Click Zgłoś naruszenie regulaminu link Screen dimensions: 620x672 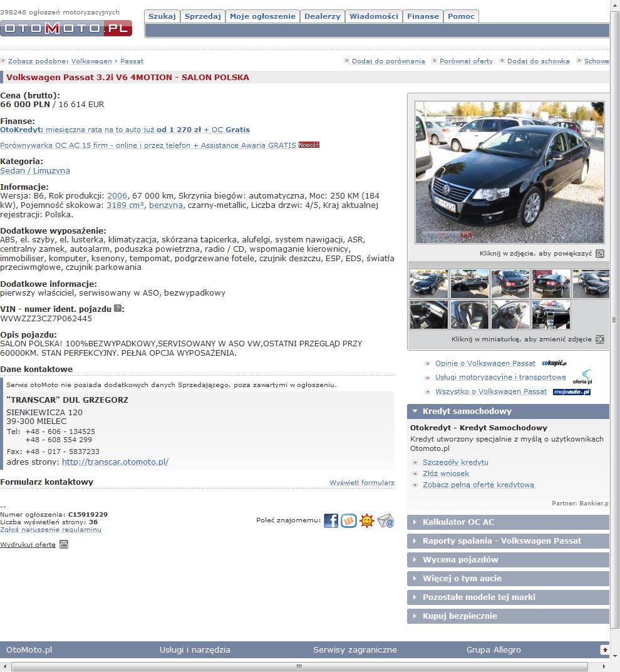pyautogui.click(x=51, y=530)
